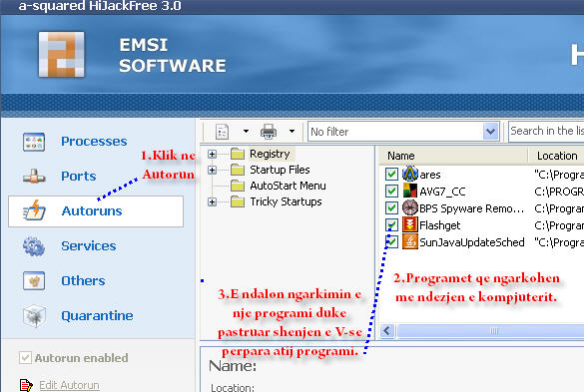The width and height of the screenshot is (584, 392).
Task: Open the Quarantine icon
Action: click(x=34, y=315)
